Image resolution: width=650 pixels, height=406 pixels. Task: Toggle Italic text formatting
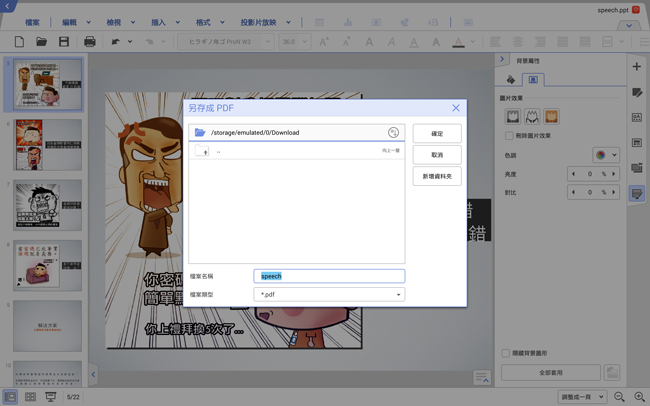pos(391,41)
